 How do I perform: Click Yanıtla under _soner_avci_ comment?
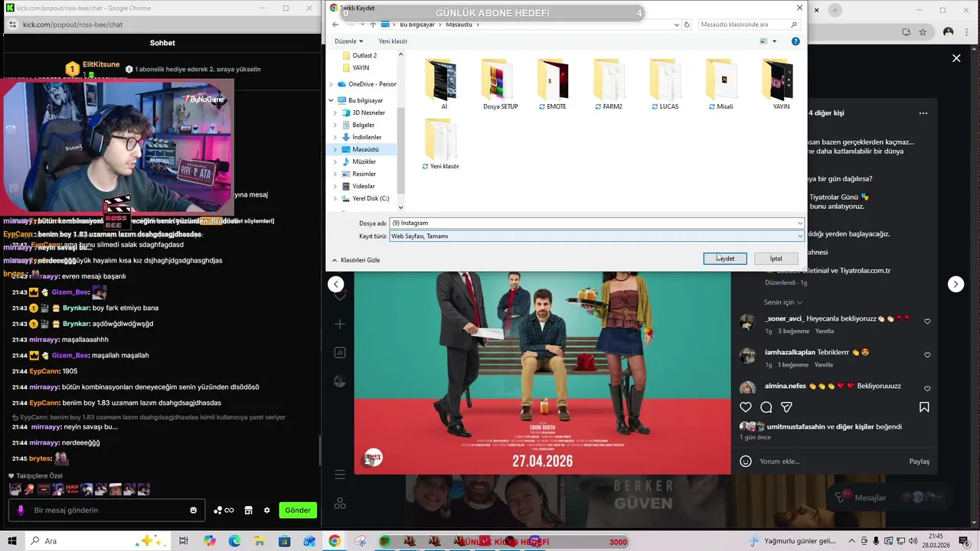pos(824,331)
